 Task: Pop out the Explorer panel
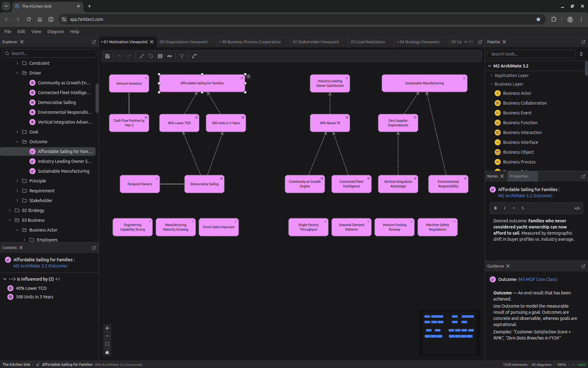coord(94,42)
